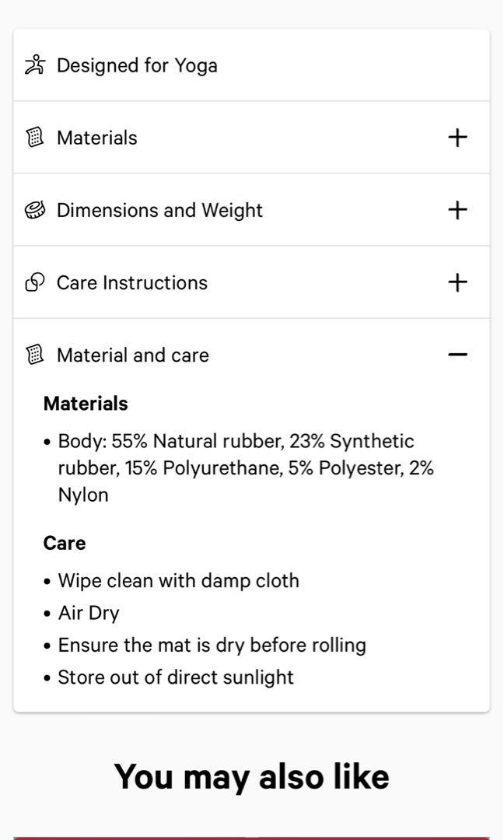Click the linked rings icon beside Care Instructions

(x=33, y=282)
